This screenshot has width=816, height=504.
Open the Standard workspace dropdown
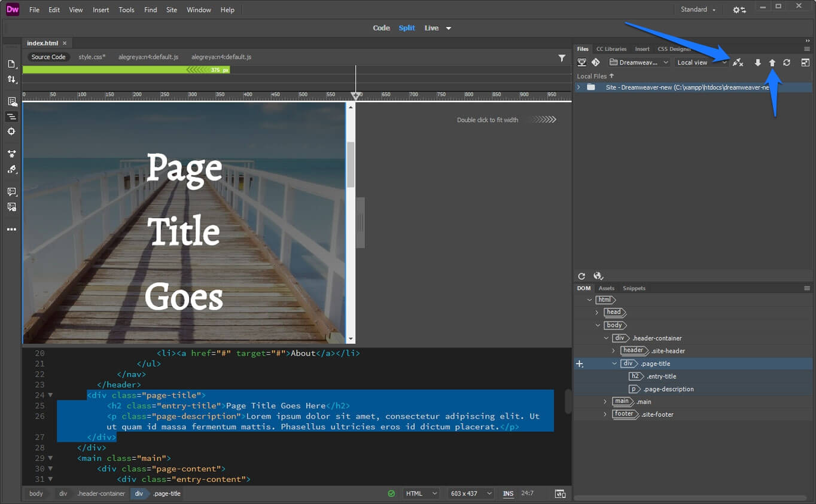point(698,9)
